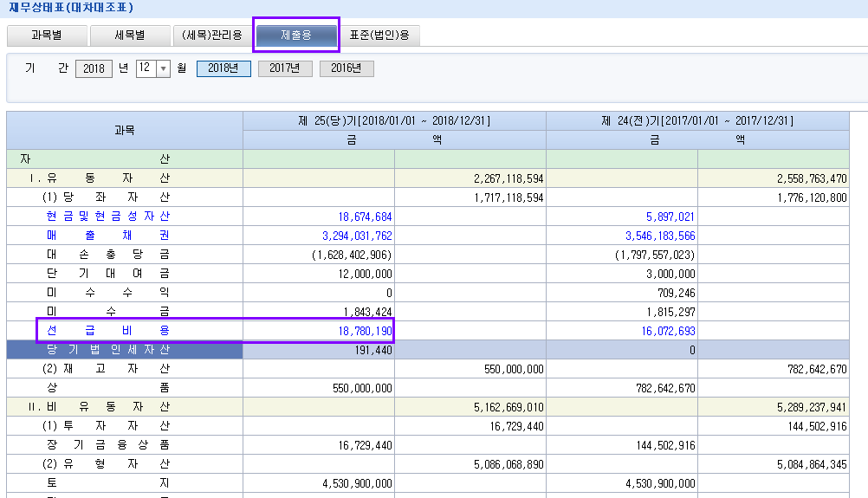
Task: Open the month dropdown arrow
Action: pos(163,69)
